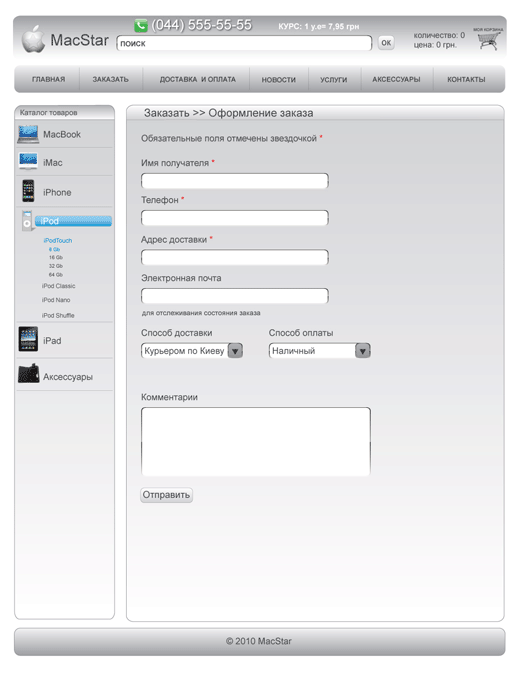Screen dimensions: 514x673
Task: Click the Каталог товаров panel heading
Action: [48, 112]
